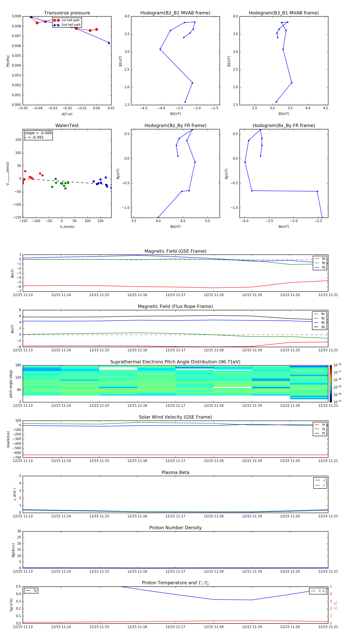Click the Vz legend entry
This screenshot has width=351, height=644.
(320, 433)
